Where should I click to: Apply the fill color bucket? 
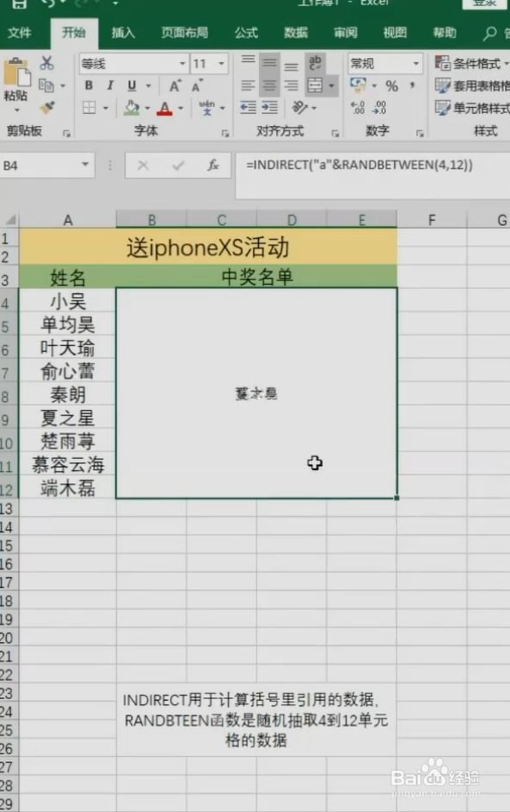tap(131, 108)
